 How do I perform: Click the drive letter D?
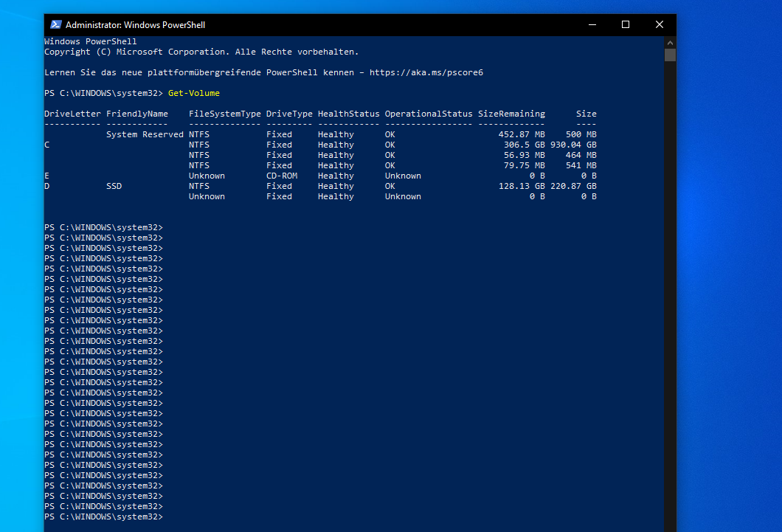tap(47, 186)
